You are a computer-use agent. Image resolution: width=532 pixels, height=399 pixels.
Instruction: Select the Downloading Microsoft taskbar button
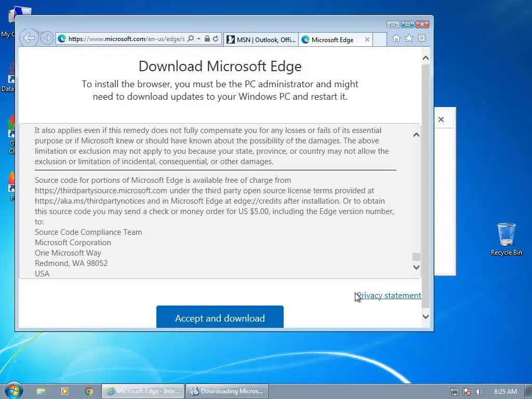(227, 391)
